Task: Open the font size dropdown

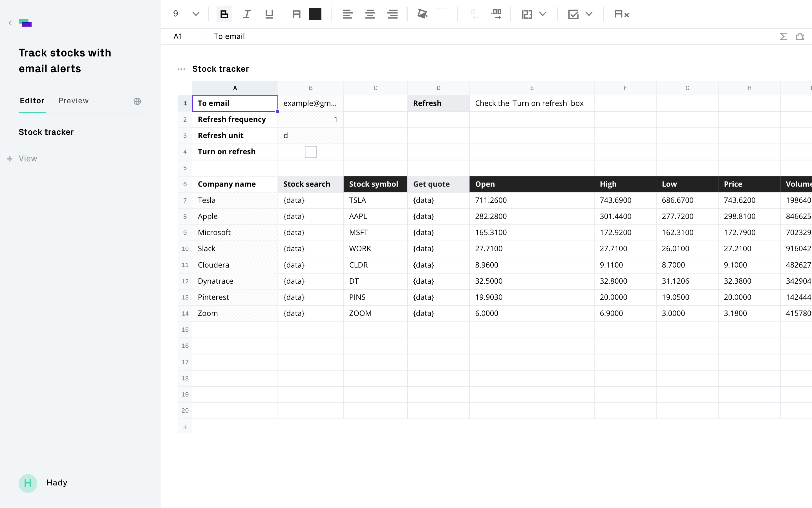Action: click(x=196, y=14)
